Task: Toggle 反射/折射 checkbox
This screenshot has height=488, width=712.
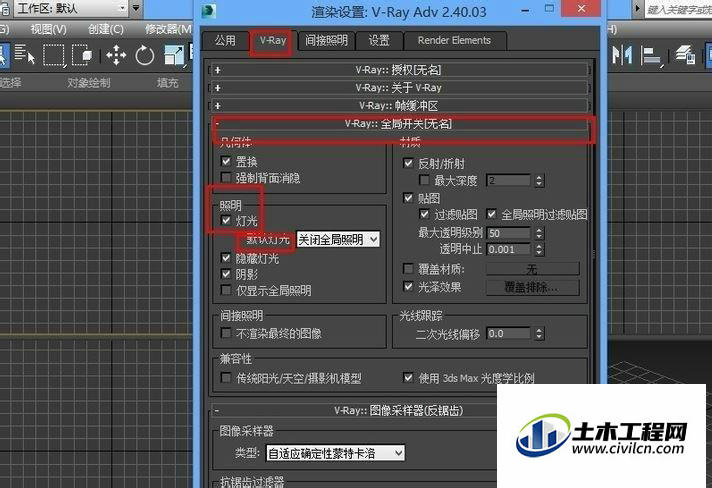Action: pyautogui.click(x=408, y=163)
